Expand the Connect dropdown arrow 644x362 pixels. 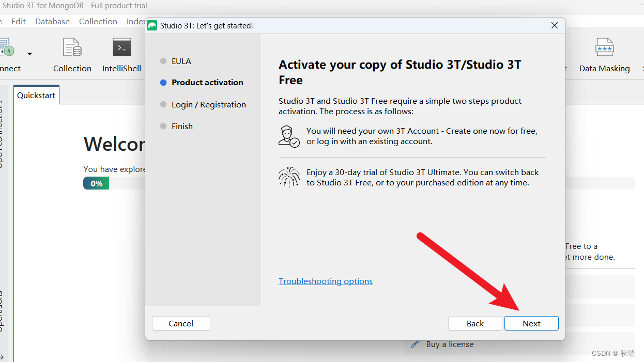(29, 54)
